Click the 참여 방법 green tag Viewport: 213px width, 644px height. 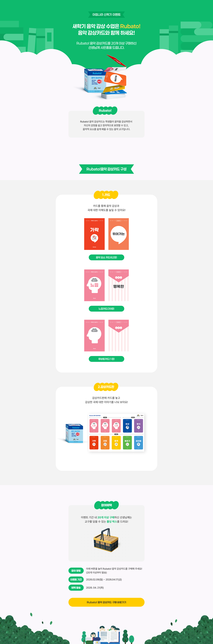[76, 571]
